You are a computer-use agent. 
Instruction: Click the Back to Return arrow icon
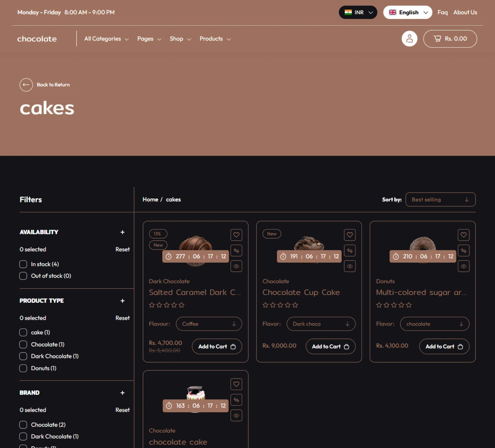(26, 85)
